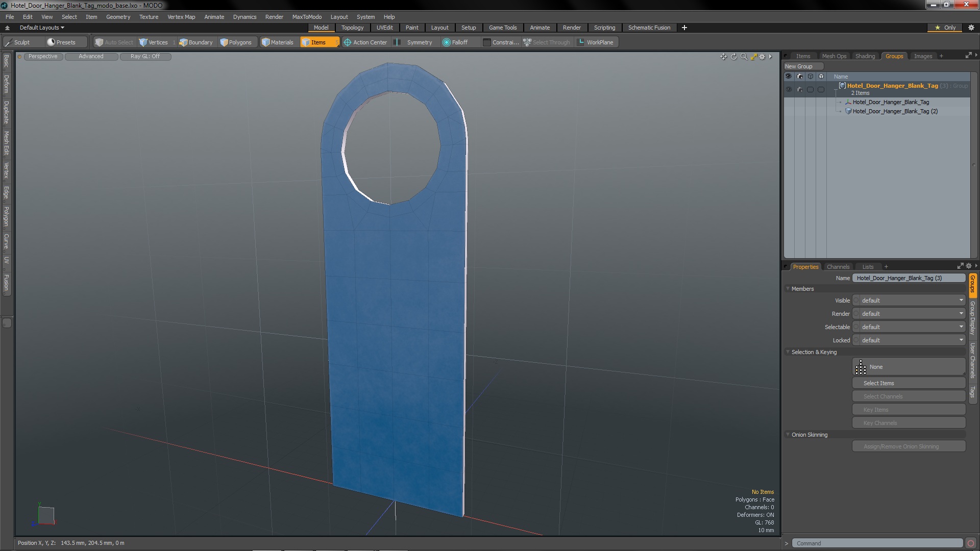Select the Hotel_Door_Hanger_Blank_Tag locator item
The image size is (980, 551).
click(890, 102)
